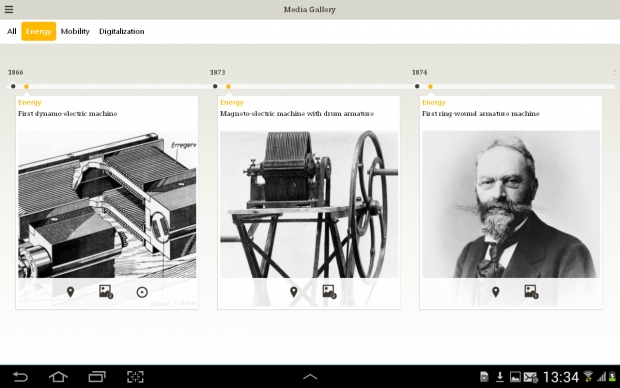Viewport: 620px width, 388px height.
Task: Click the year label 1866
Action: (16, 72)
